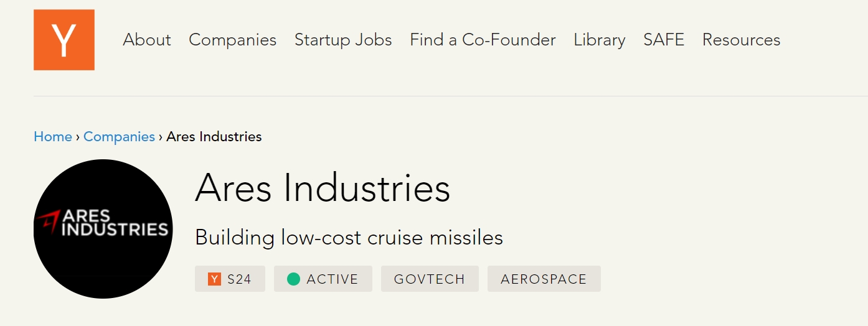Click the green status dot icon

[293, 279]
